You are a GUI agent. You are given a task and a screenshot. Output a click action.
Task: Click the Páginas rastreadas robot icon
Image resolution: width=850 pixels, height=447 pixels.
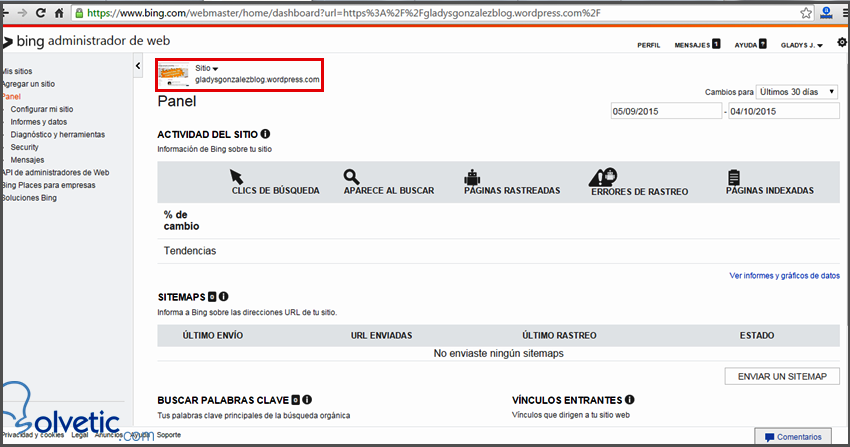click(x=472, y=177)
